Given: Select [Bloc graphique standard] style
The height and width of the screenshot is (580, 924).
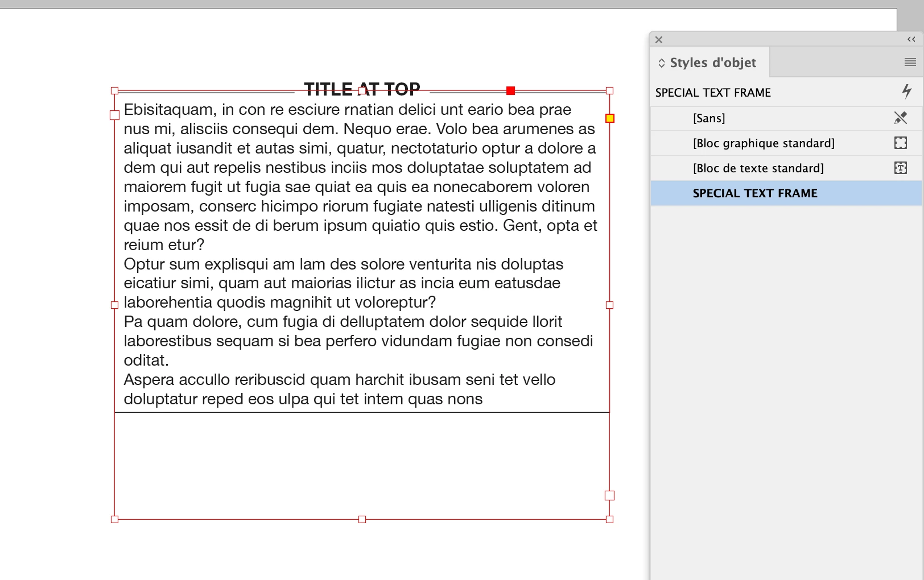Looking at the screenshot, I should tap(786, 143).
